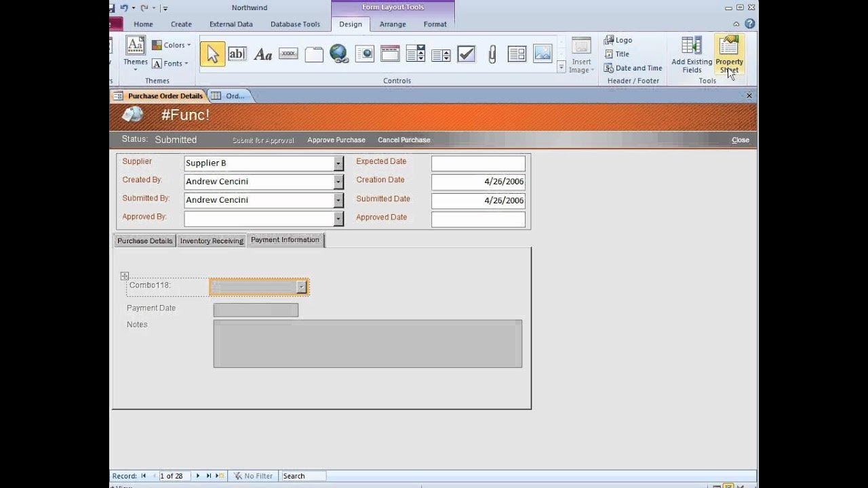The width and height of the screenshot is (868, 488).
Task: Go to next record arrow
Action: tap(197, 476)
